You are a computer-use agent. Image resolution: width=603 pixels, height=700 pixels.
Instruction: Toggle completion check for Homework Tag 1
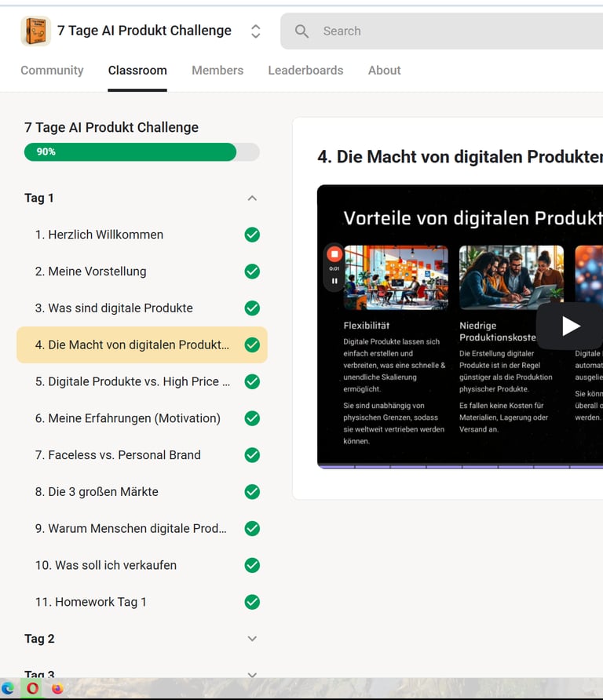coord(252,602)
